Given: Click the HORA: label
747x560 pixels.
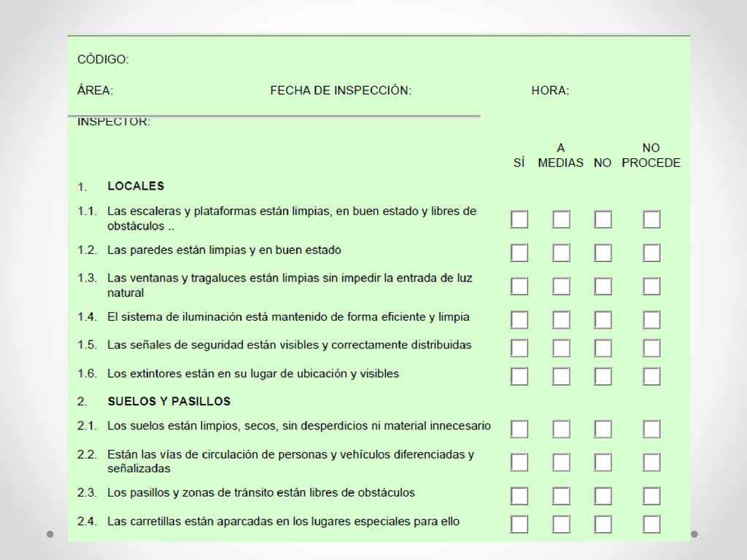Looking at the screenshot, I should click(x=550, y=90).
